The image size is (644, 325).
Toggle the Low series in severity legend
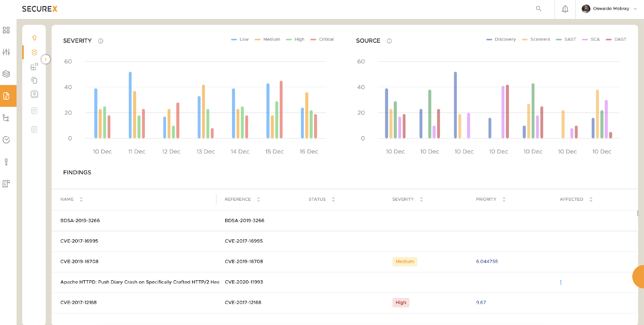click(x=240, y=39)
